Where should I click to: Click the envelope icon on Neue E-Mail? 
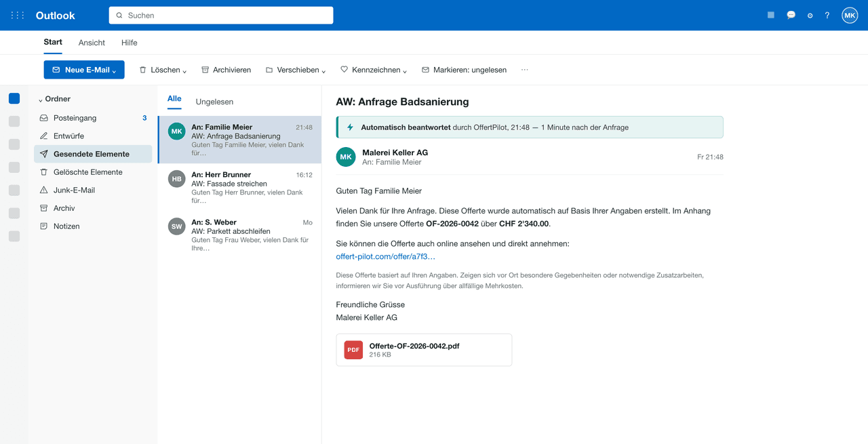click(x=56, y=70)
